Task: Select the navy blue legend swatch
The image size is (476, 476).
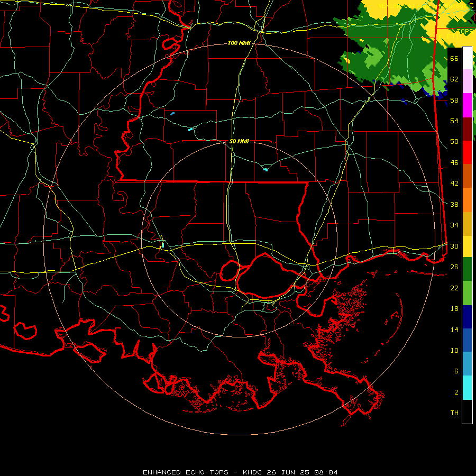Action: click(467, 317)
